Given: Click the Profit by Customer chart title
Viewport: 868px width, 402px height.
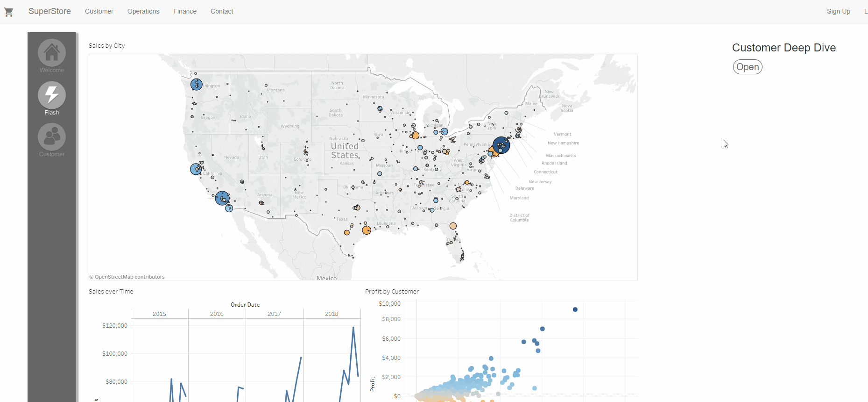Looking at the screenshot, I should click(392, 292).
